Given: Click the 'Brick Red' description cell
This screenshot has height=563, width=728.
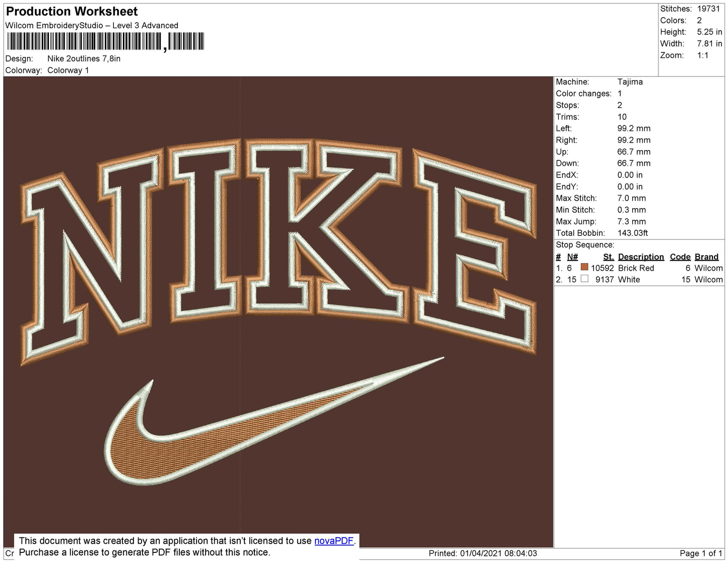Looking at the screenshot, I should point(636,268).
